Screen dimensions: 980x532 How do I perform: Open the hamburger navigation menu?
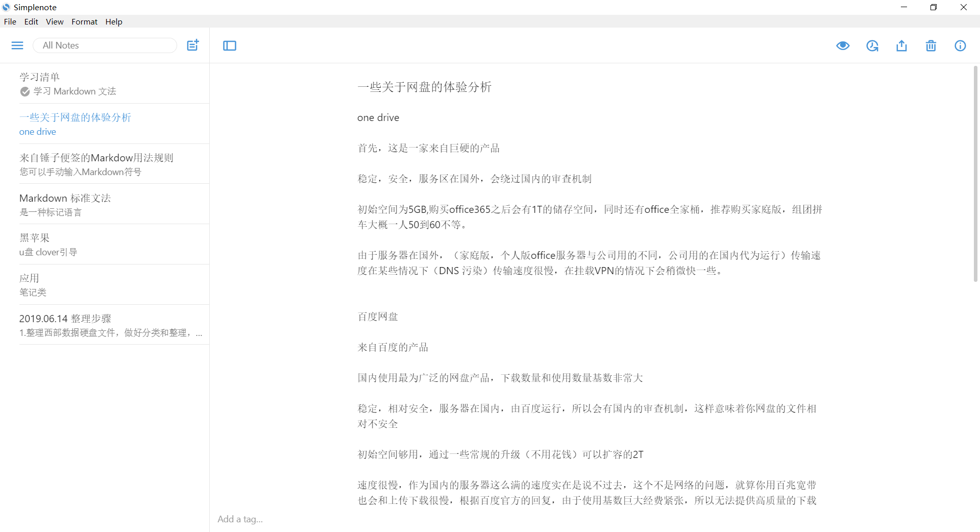(17, 45)
